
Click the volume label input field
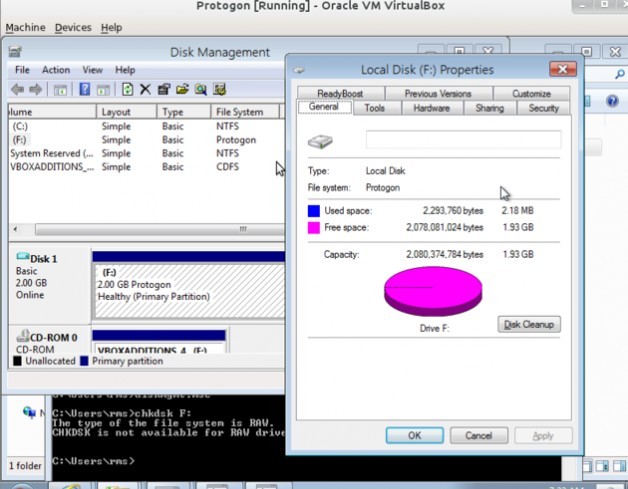point(463,140)
